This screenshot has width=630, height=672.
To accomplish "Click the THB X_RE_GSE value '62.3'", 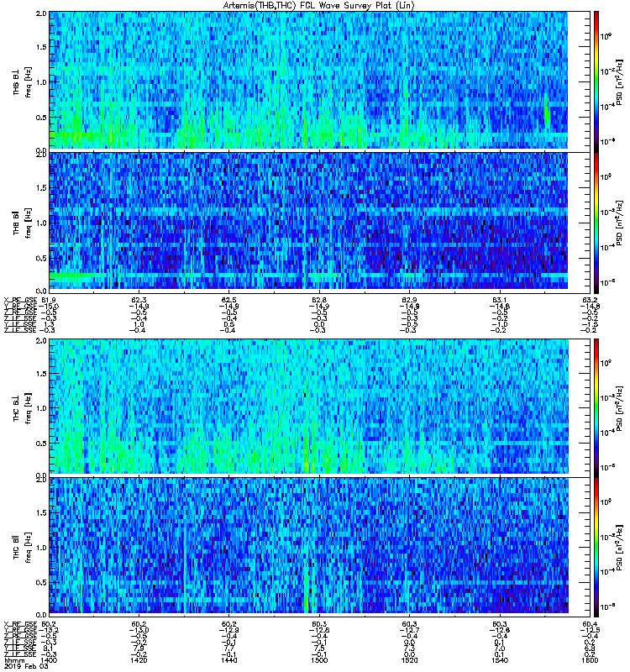I will 139,300.
